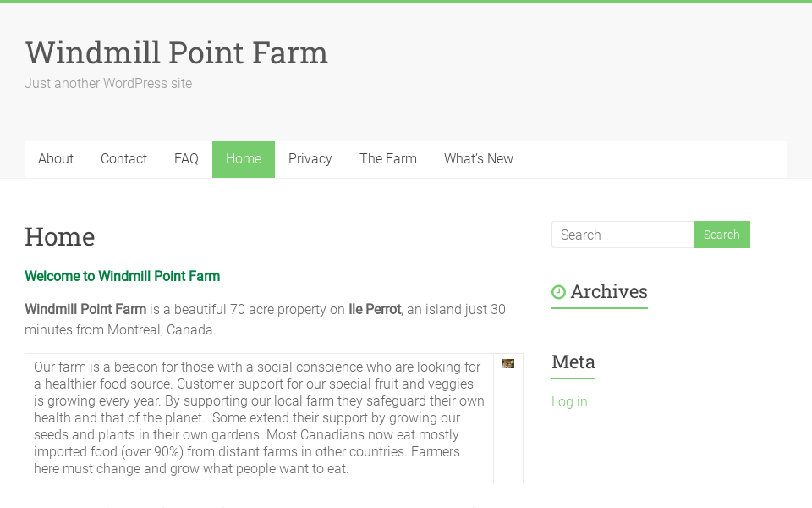812x508 pixels.
Task: View the Privacy page
Action: click(310, 158)
